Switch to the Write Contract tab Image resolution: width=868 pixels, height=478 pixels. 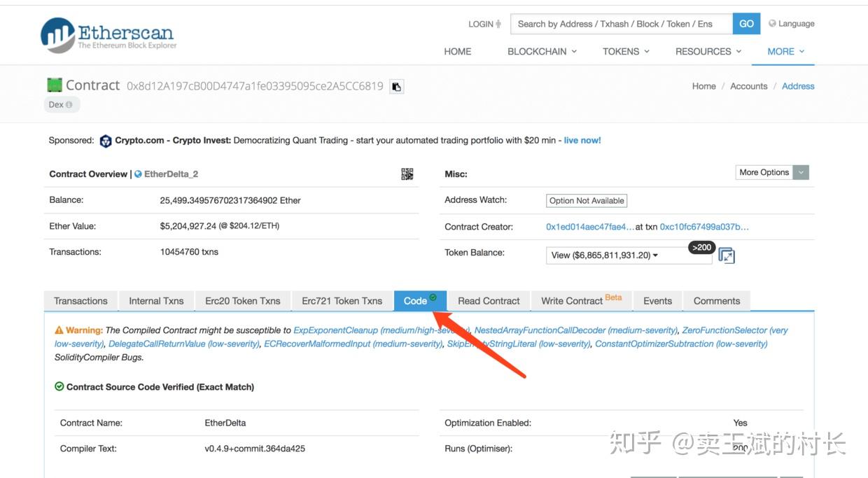point(581,301)
